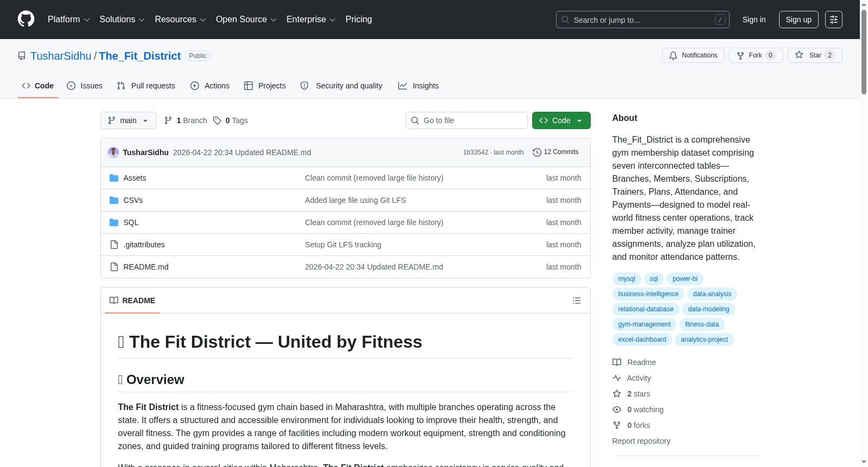Expand the Solutions menu
The image size is (868, 467).
[x=122, y=20]
